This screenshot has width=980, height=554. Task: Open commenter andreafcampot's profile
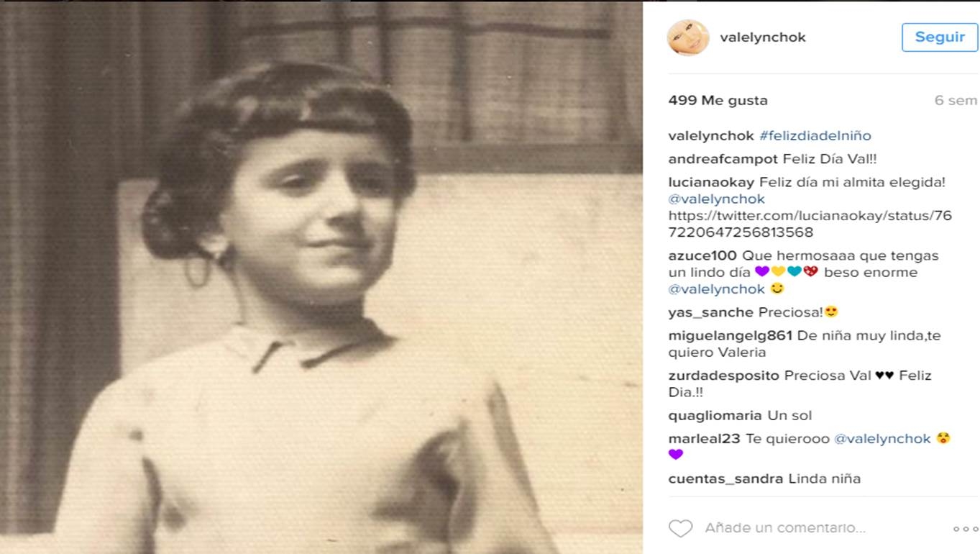[723, 159]
